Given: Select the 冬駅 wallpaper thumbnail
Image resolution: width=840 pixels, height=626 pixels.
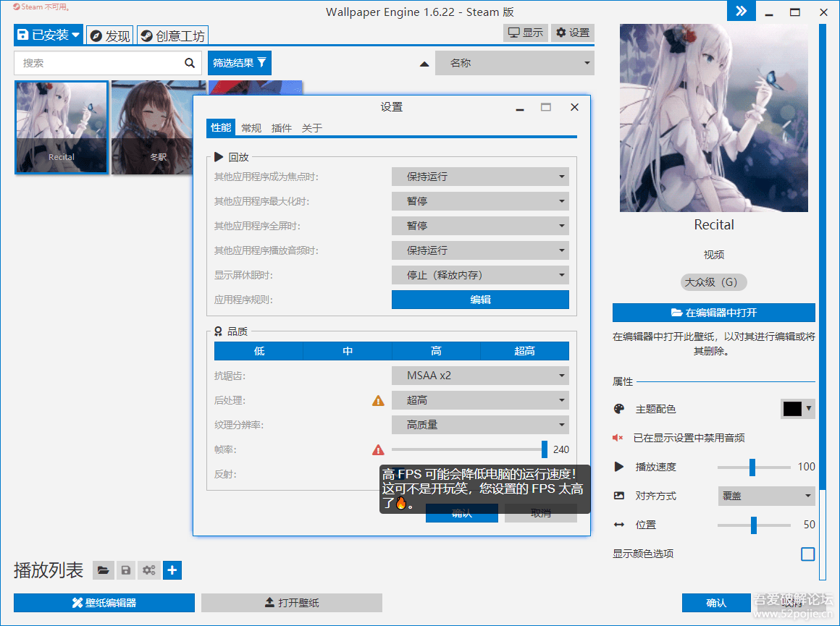Looking at the screenshot, I should pos(152,128).
